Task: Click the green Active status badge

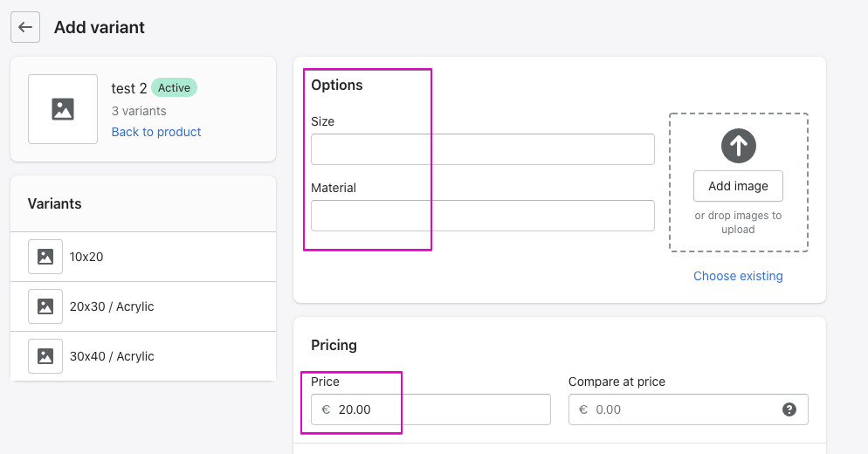Action: [174, 88]
